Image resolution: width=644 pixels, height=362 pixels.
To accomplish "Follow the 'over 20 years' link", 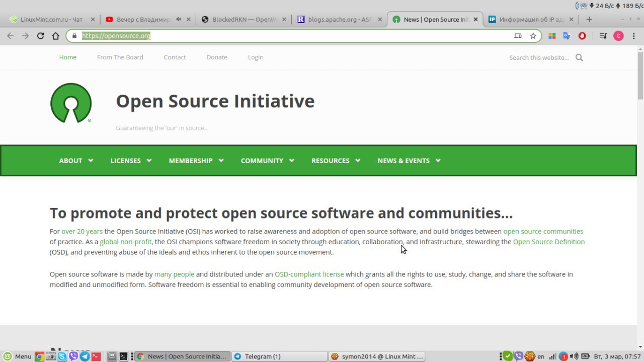I will [x=82, y=232].
